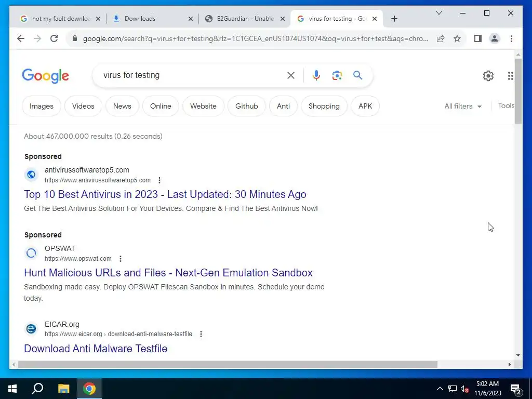Open 'Download Anti Malware Testfile' link
Screen dimensions: 532x399
pos(96,349)
